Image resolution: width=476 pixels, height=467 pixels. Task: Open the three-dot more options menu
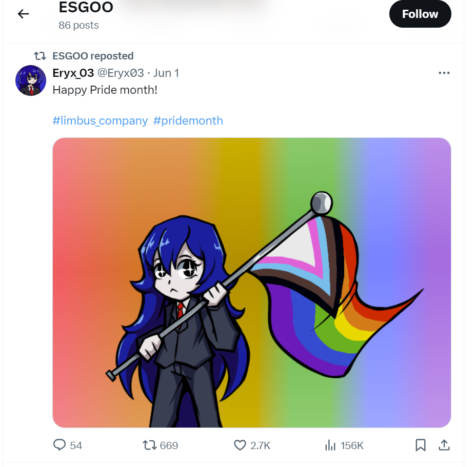pyautogui.click(x=444, y=73)
